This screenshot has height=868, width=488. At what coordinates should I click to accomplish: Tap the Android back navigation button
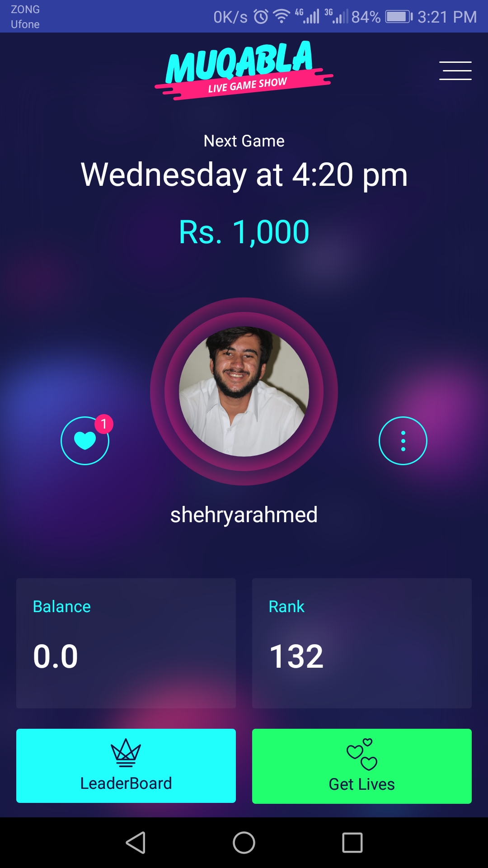(136, 843)
